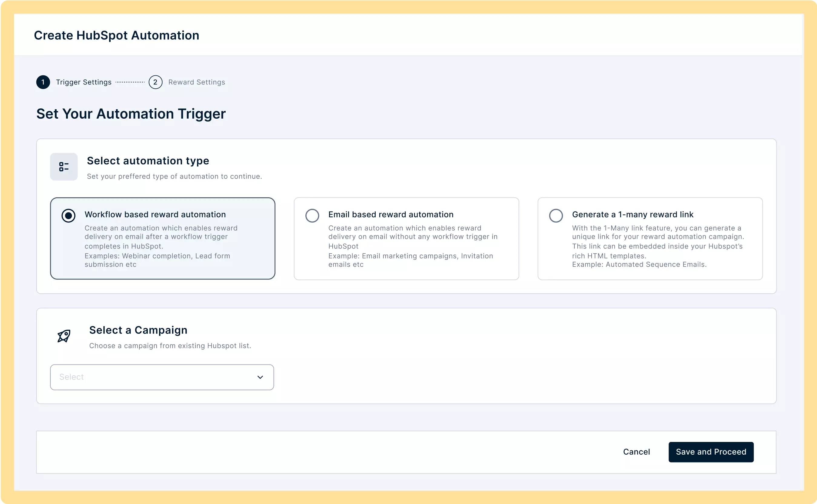The height and width of the screenshot is (504, 817).
Task: Click the Cancel button
Action: point(636,452)
